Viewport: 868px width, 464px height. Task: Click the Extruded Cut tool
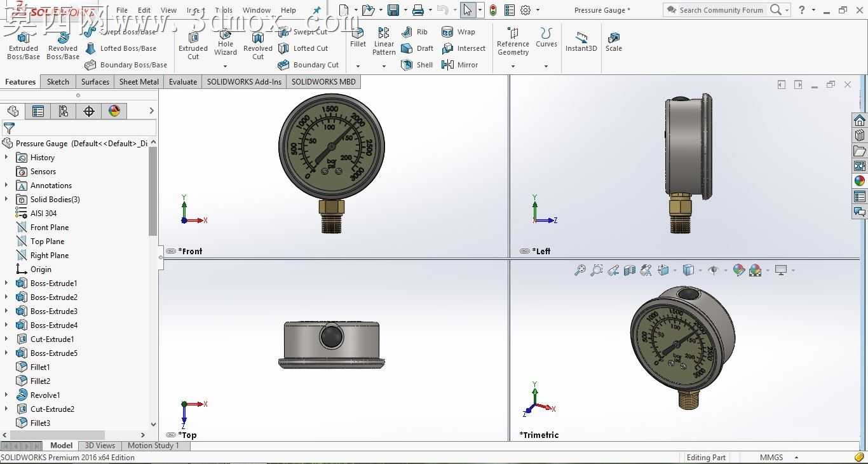[193, 44]
